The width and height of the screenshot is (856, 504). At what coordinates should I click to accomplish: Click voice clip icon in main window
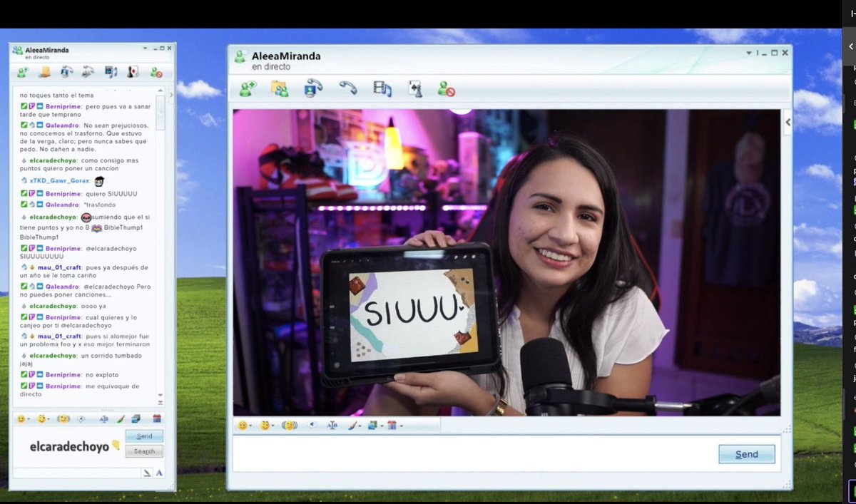[312, 425]
